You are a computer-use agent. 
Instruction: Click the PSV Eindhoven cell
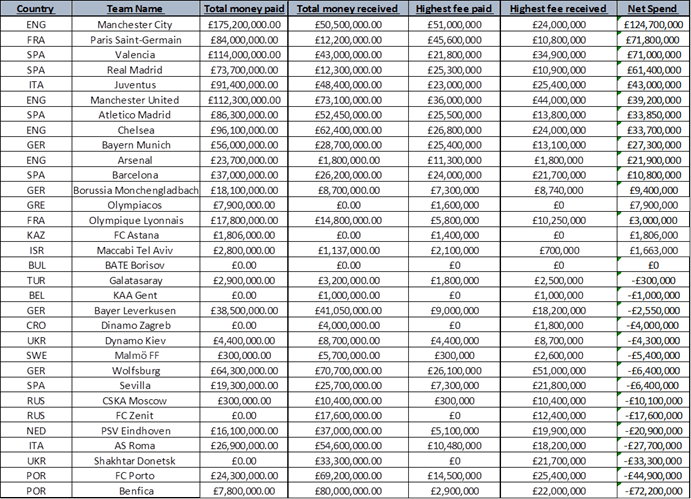135,431
